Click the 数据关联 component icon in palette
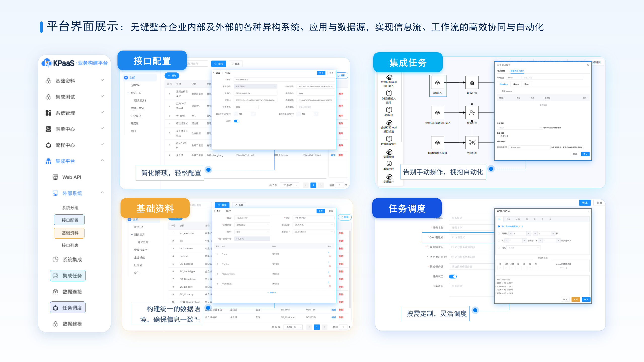 pyautogui.click(x=389, y=164)
